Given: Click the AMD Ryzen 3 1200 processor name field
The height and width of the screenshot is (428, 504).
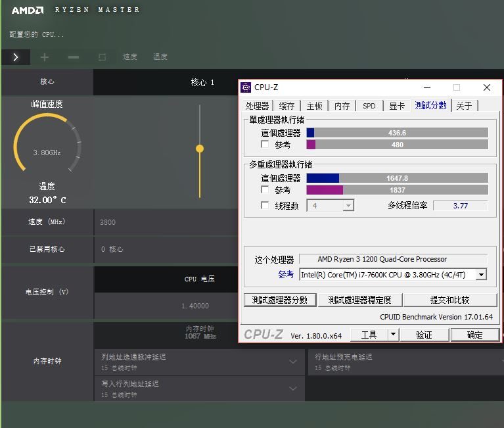Looking at the screenshot, I should tap(394, 259).
